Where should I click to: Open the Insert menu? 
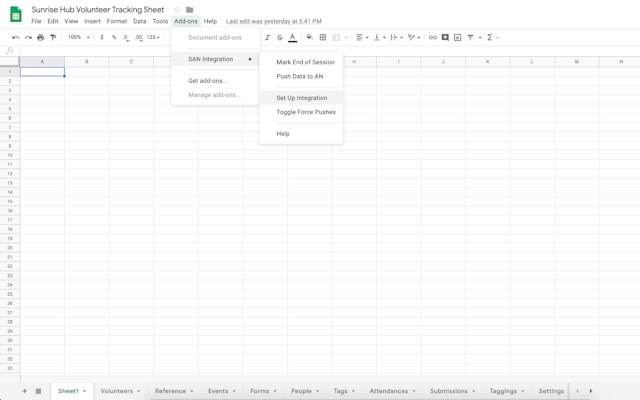click(92, 21)
